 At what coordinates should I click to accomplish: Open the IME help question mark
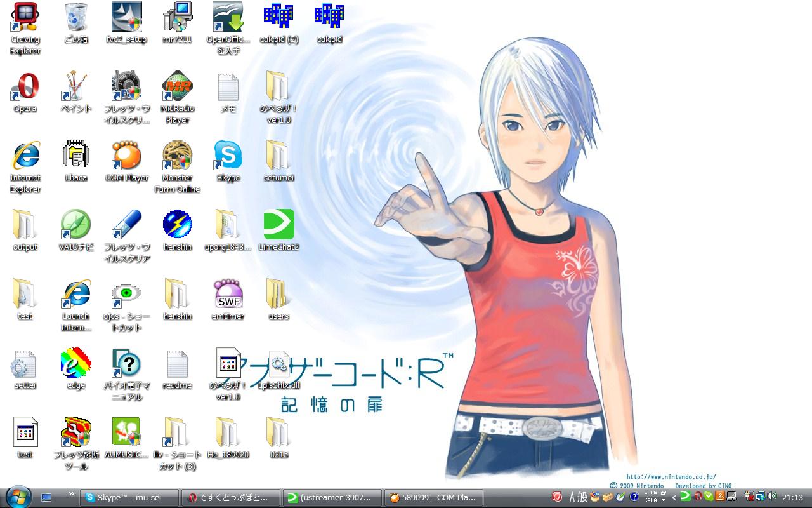click(x=634, y=497)
